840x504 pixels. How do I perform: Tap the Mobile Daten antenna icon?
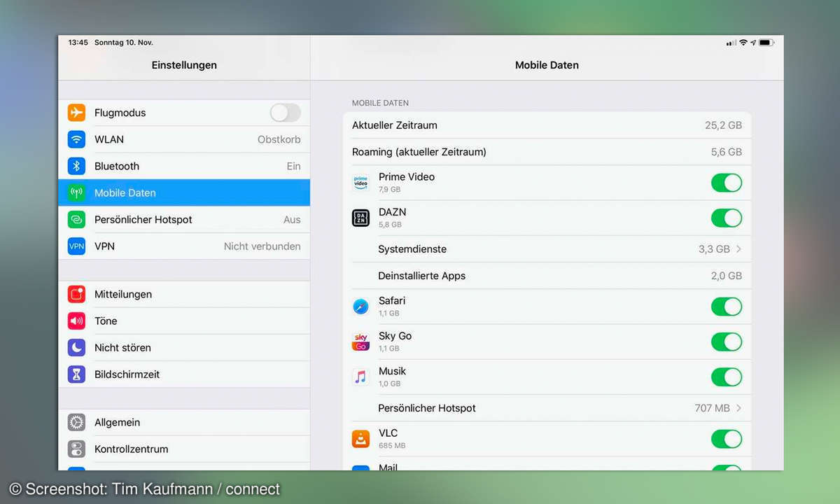coord(76,192)
